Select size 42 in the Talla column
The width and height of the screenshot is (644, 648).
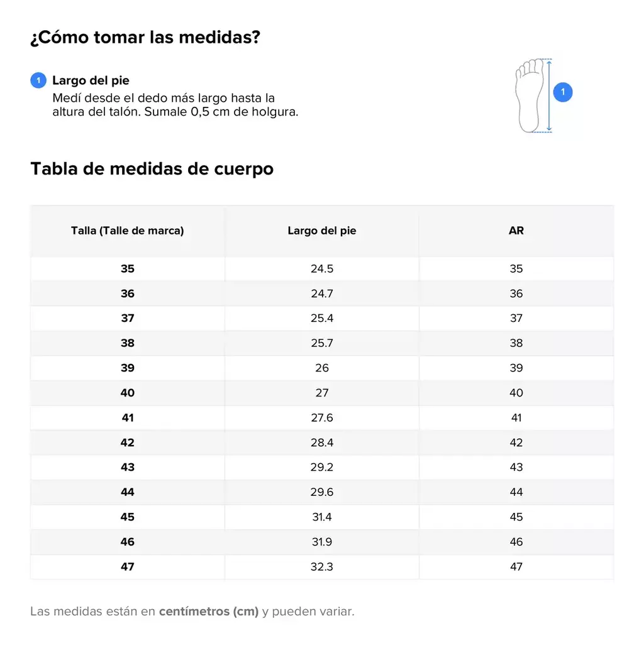pyautogui.click(x=127, y=442)
